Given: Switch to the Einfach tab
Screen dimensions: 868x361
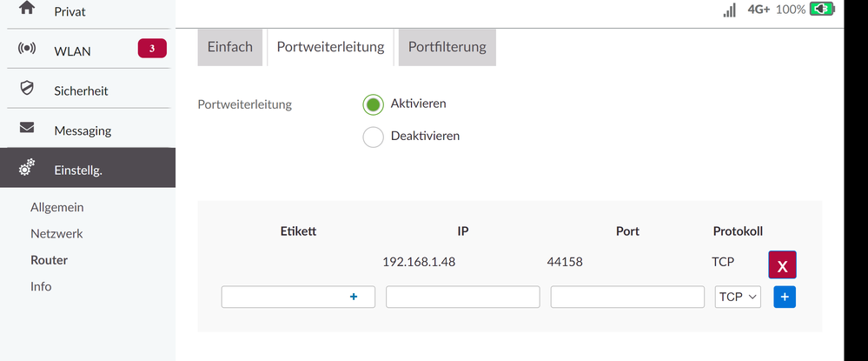Looking at the screenshot, I should tap(230, 47).
